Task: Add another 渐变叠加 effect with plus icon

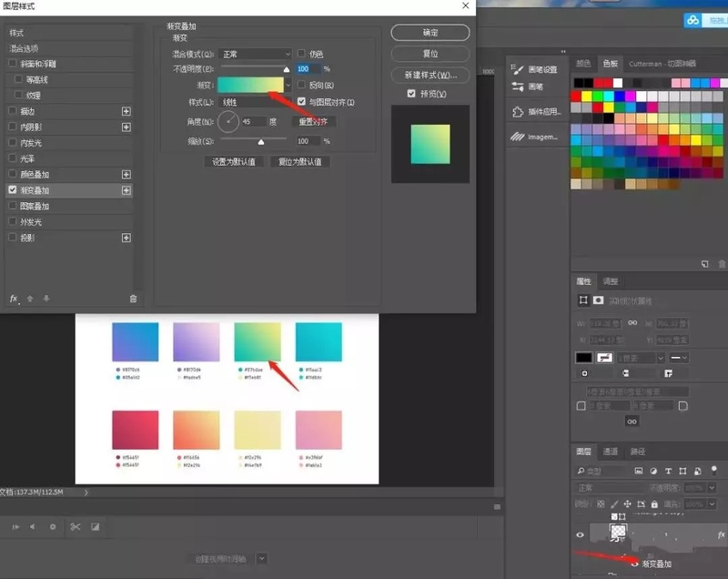Action: 126,190
